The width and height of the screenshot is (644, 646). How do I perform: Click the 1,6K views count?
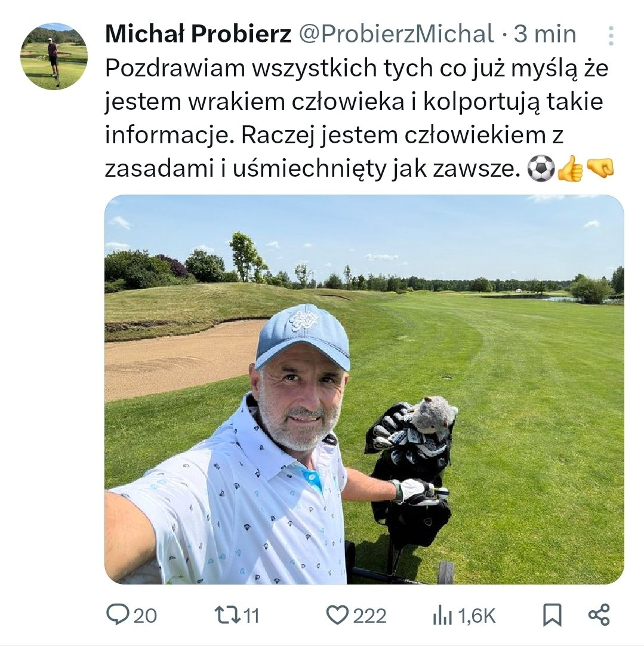pos(476,616)
